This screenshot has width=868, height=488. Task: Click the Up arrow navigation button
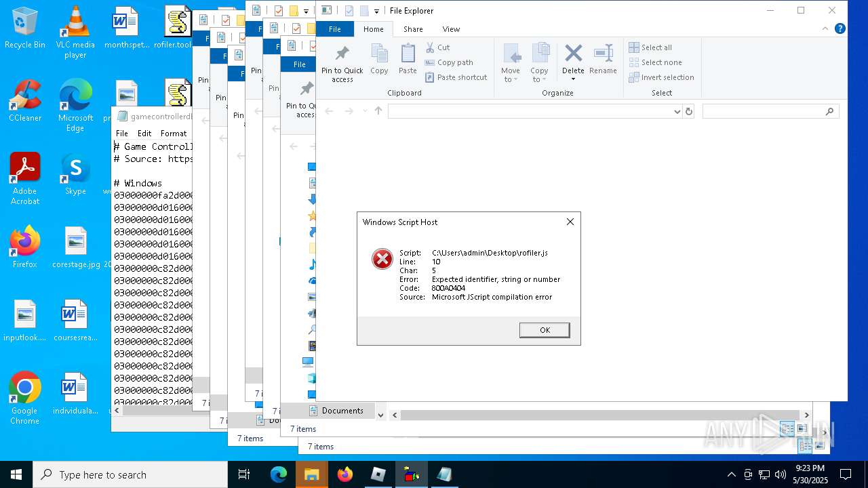pyautogui.click(x=378, y=111)
